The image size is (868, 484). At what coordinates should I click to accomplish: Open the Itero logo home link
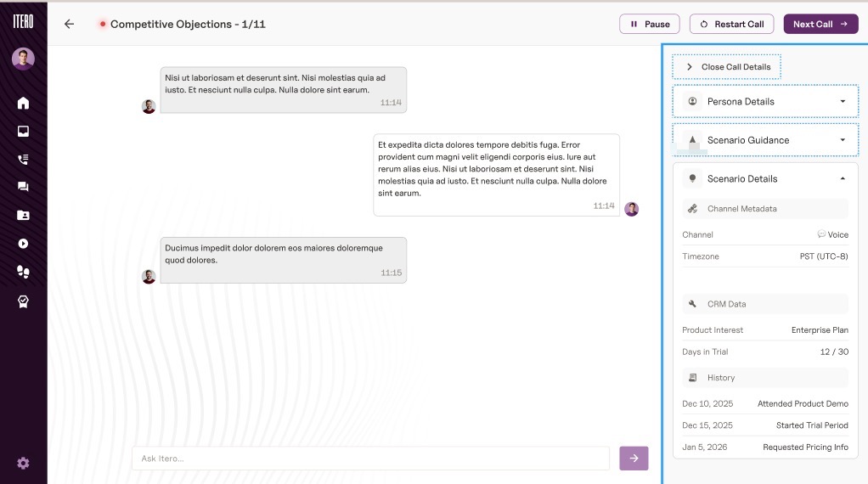23,21
